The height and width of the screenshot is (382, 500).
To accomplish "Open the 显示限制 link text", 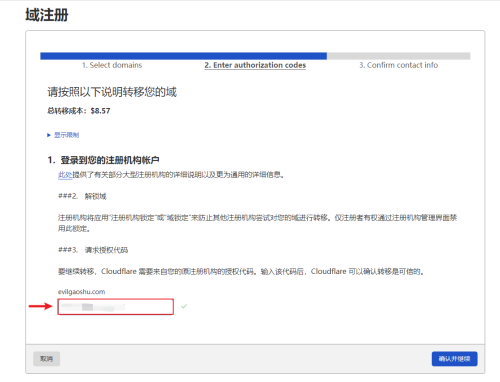I will (x=66, y=135).
